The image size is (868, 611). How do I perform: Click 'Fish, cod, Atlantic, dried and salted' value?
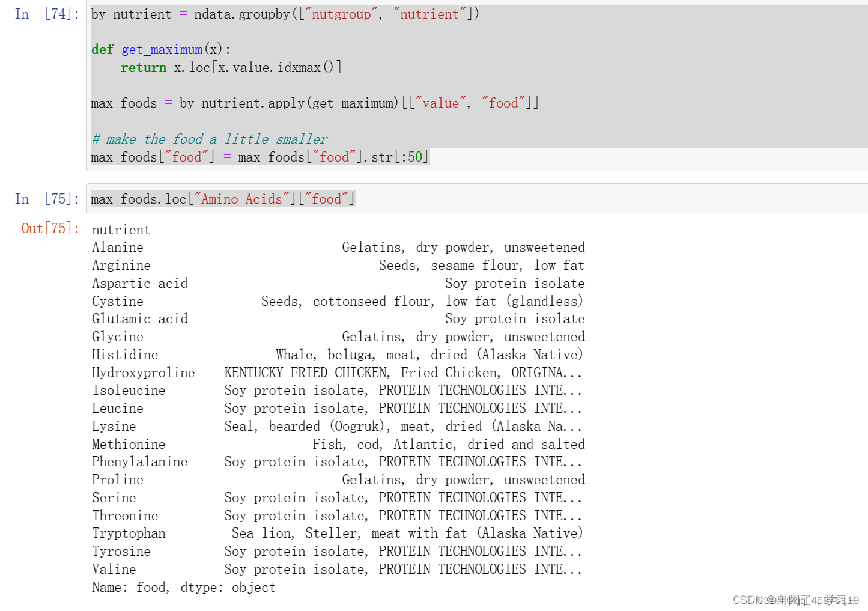449,445
